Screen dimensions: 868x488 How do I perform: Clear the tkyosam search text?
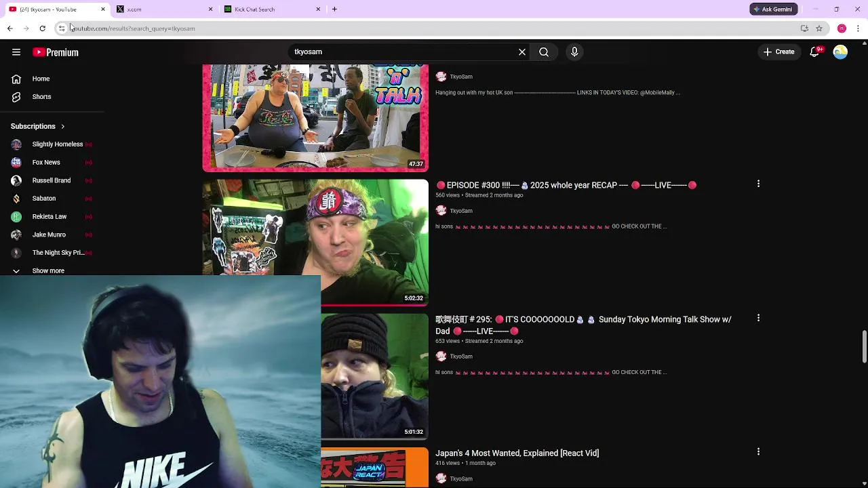pyautogui.click(x=522, y=52)
